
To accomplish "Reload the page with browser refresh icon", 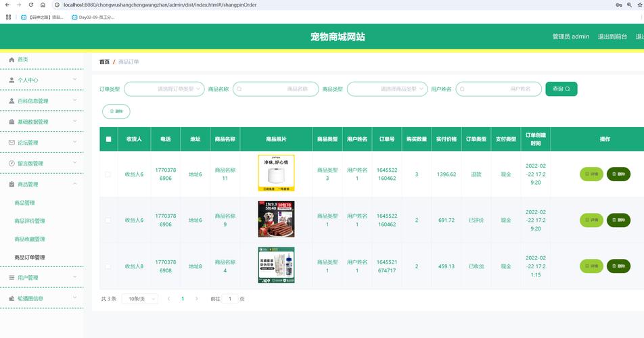I will [30, 5].
